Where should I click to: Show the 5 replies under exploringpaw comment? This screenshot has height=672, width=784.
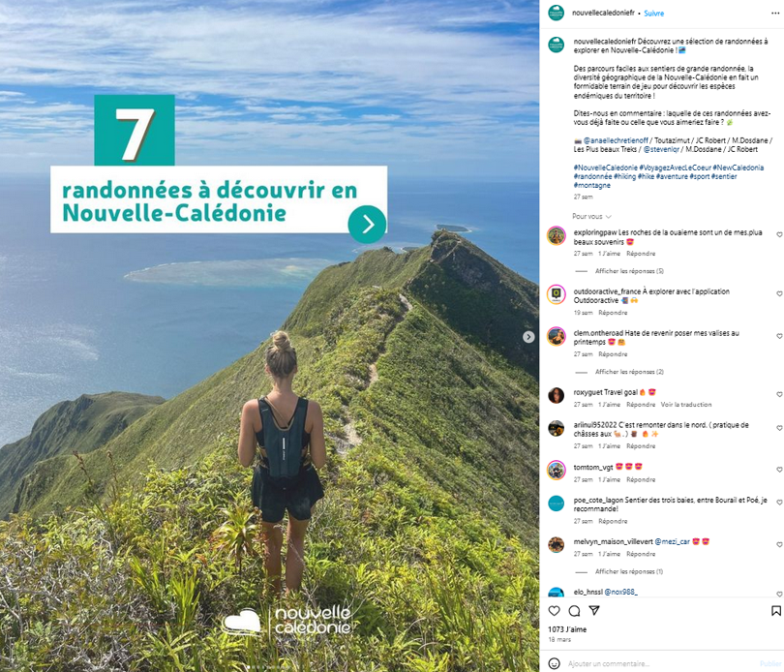click(x=629, y=271)
